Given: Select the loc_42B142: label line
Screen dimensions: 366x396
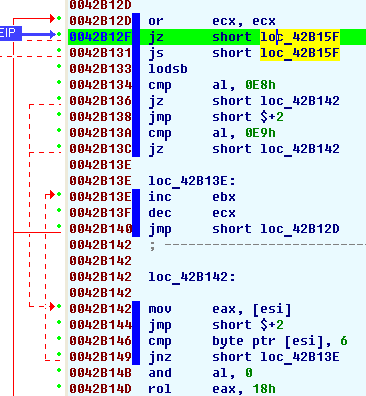Looking at the screenshot, I should 192,277.
